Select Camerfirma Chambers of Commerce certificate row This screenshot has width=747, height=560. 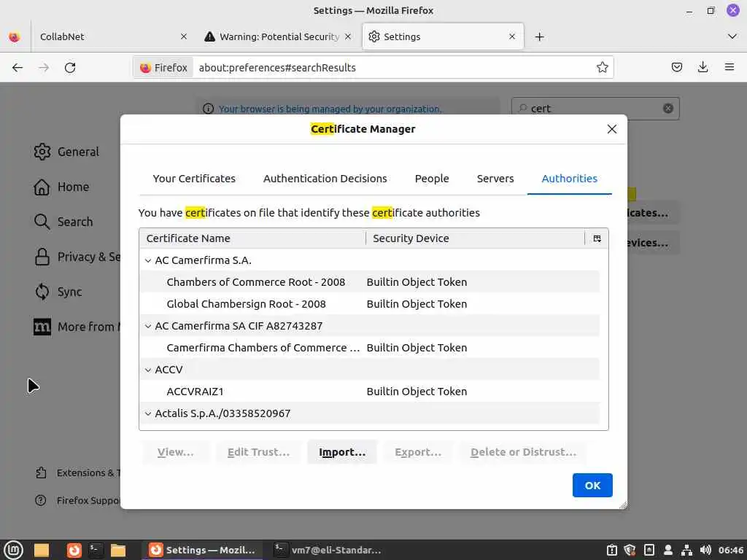point(369,348)
